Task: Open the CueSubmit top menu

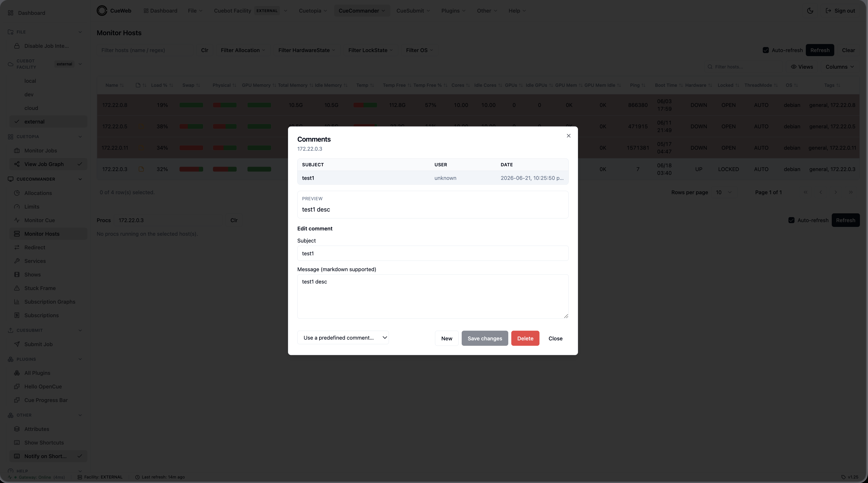Action: (x=413, y=11)
